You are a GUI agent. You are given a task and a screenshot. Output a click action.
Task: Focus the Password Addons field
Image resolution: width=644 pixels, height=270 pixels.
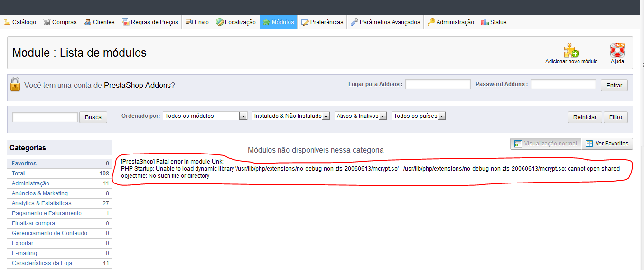click(563, 84)
